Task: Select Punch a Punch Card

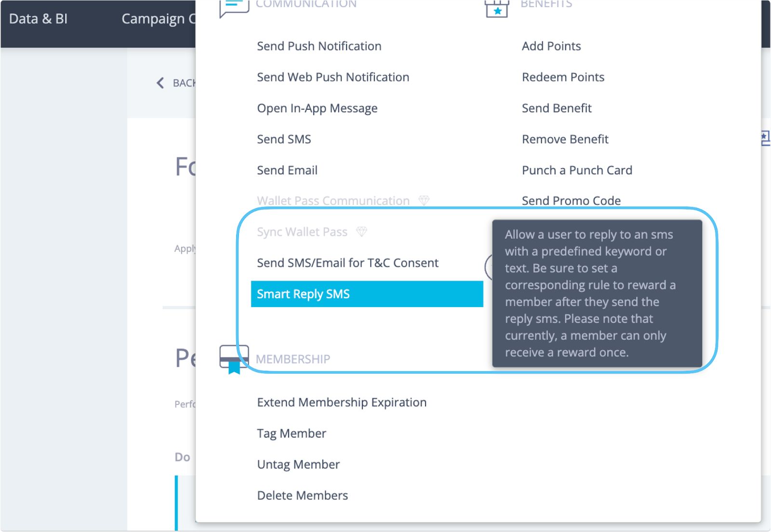Action: point(577,170)
